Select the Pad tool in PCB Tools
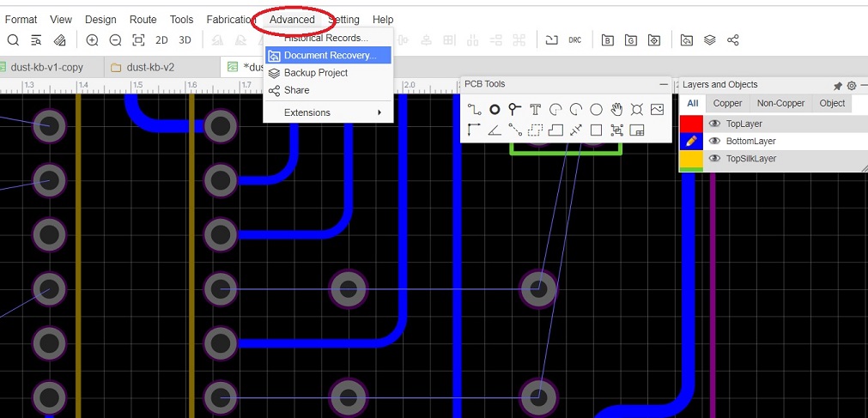 495,109
